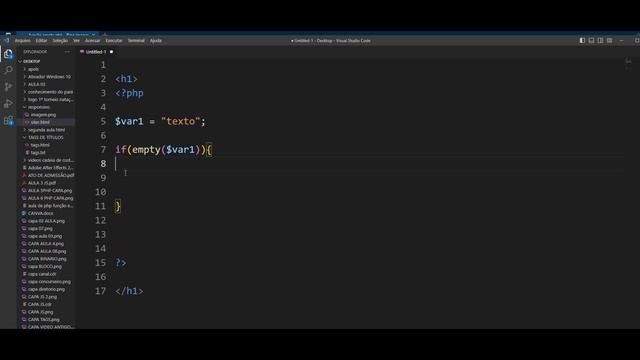Click the unsaved dot on Untitled-1 tab

coord(111,52)
